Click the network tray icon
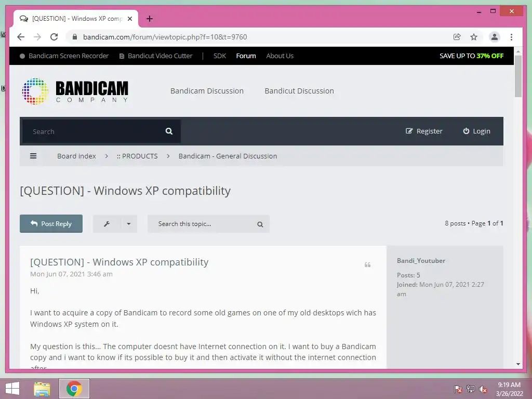The width and height of the screenshot is (532, 399). coord(471,389)
